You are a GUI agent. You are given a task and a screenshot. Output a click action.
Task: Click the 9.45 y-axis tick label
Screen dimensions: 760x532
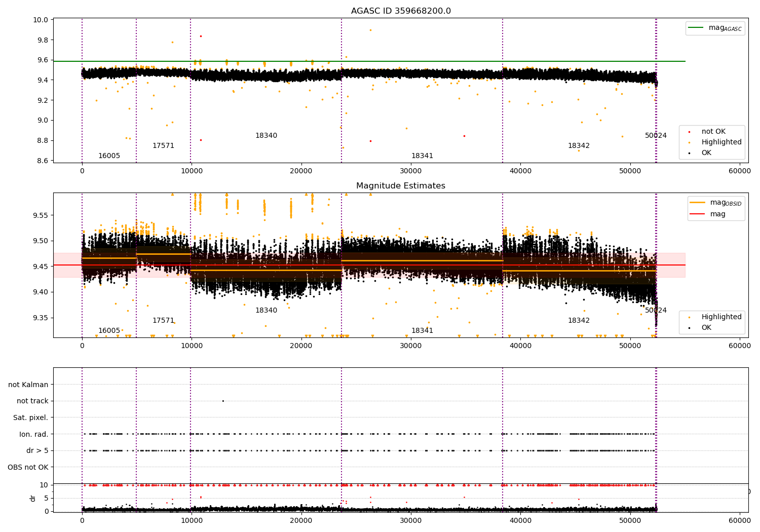click(42, 267)
